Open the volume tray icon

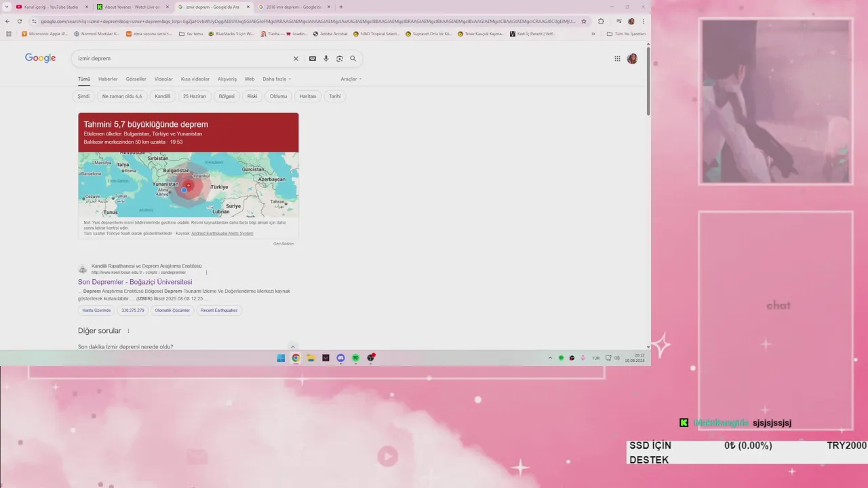click(616, 358)
